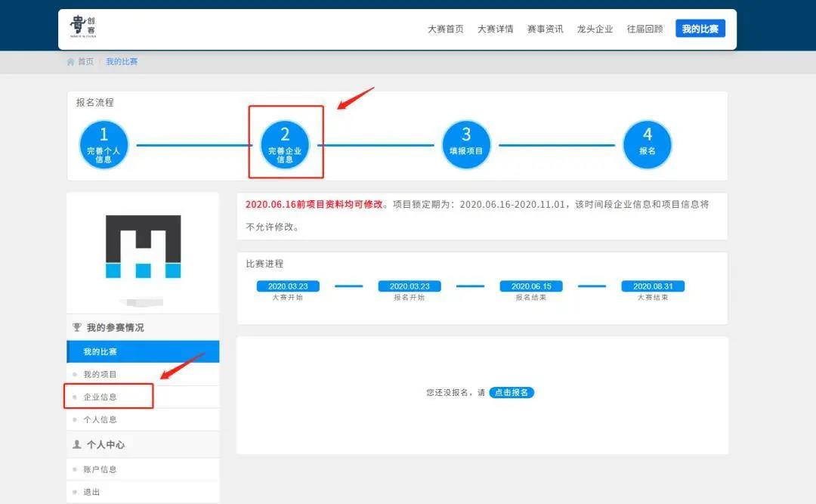Click 退出 to log out
The image size is (816, 504).
tap(91, 492)
